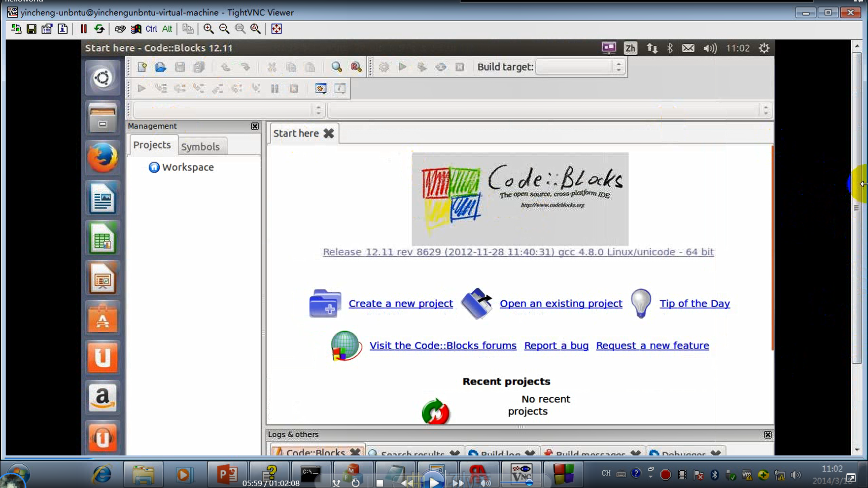Open the network indicator in Ubuntu panel
The height and width of the screenshot is (488, 868).
(652, 48)
